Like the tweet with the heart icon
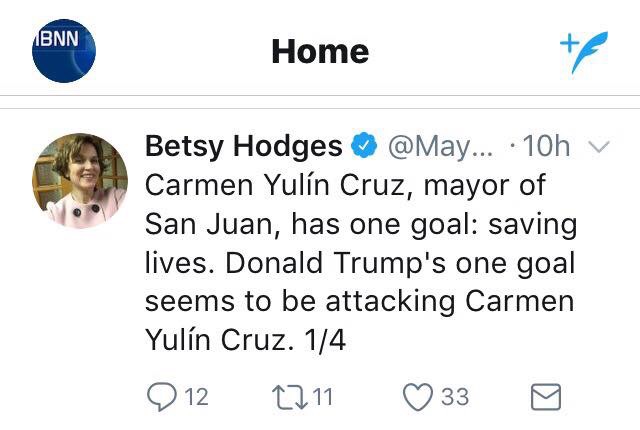The image size is (640, 430). 416,397
